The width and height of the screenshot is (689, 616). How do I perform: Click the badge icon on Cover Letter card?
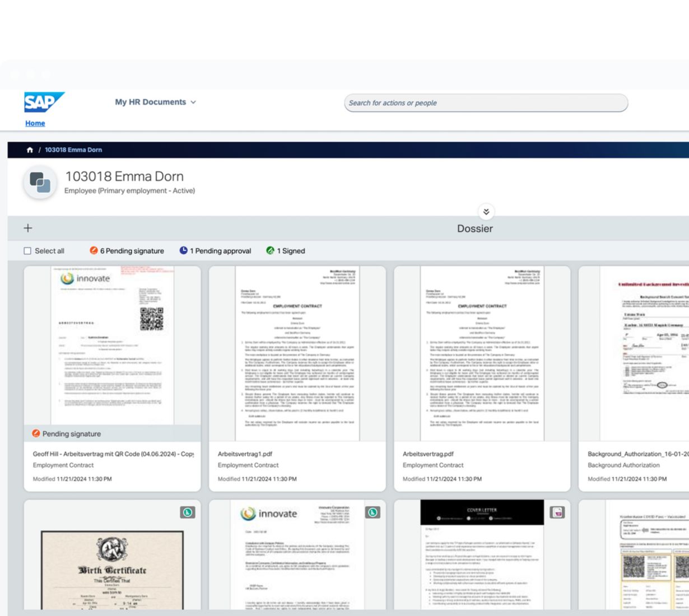coord(557,512)
